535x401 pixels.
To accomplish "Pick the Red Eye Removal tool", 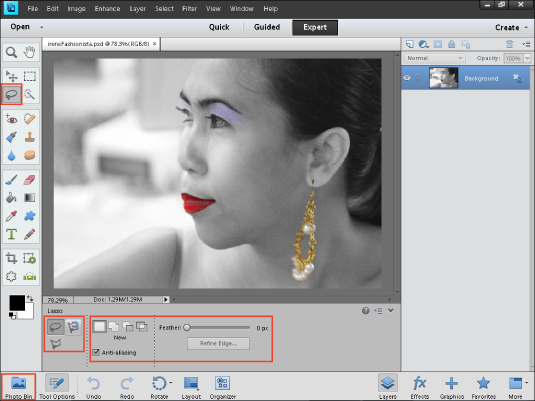I will click(x=12, y=119).
